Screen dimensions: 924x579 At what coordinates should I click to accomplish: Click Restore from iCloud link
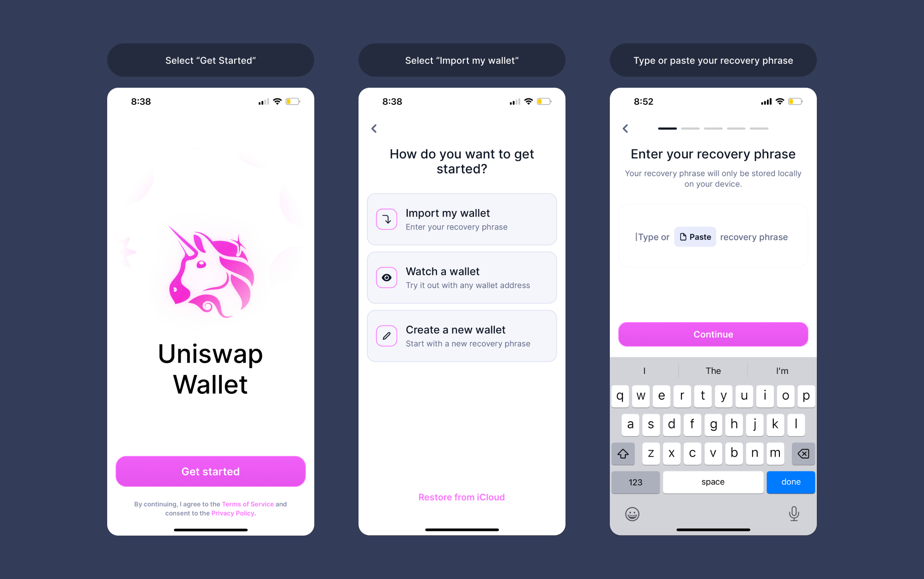click(462, 496)
